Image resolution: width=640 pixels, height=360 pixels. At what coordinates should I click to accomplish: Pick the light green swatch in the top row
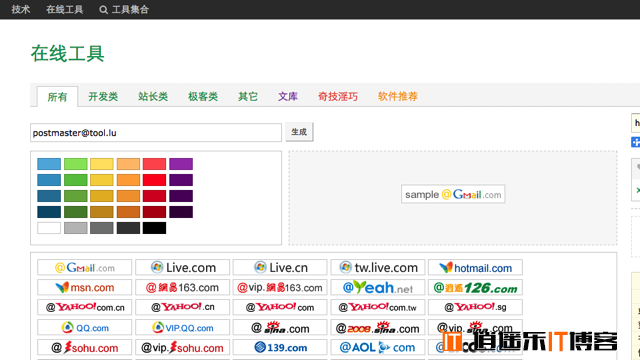[x=76, y=164]
